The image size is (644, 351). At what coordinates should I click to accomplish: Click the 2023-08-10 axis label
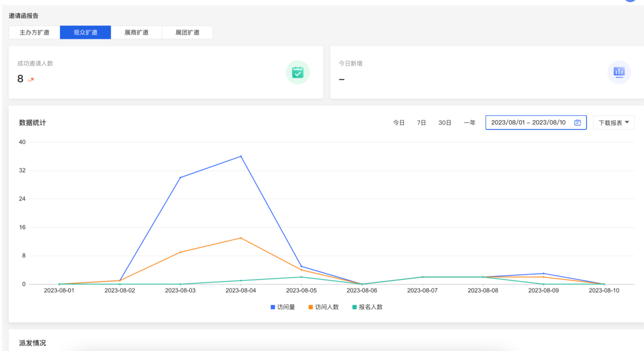(x=604, y=291)
